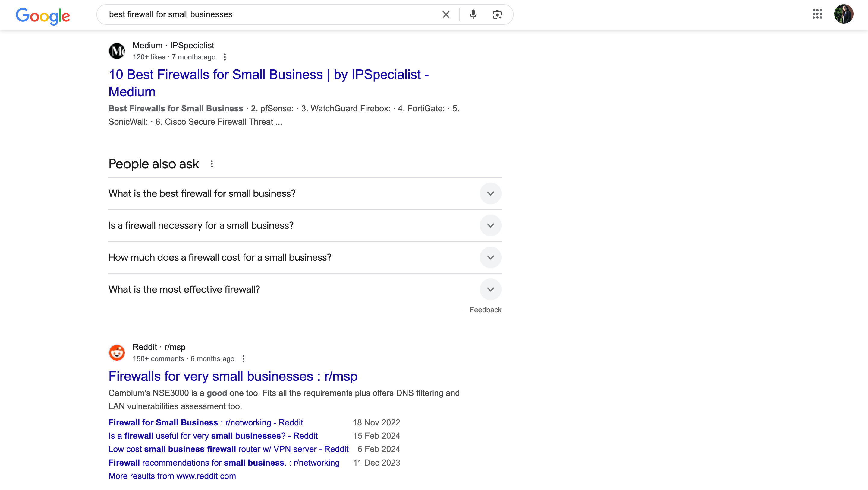Image resolution: width=868 pixels, height=490 pixels.
Task: Click inside the search input field
Action: click(269, 14)
